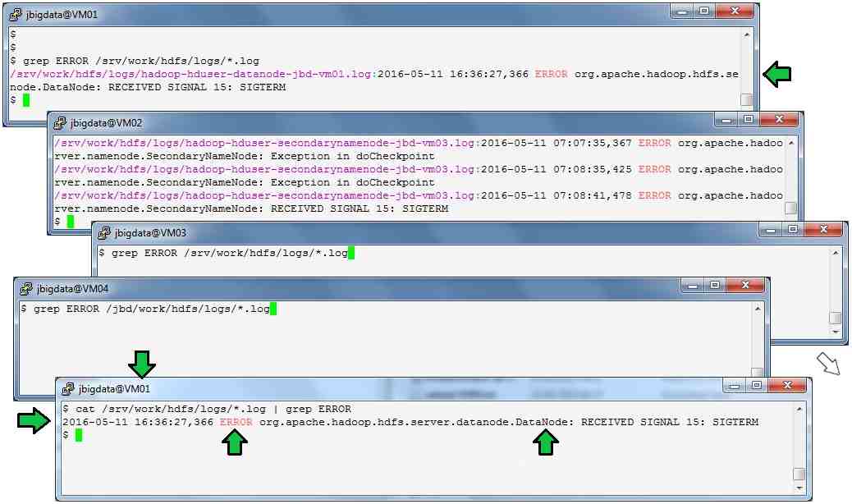Maximize the bottom jbigdata@VM01 window
The image size is (852, 504).
pos(757,385)
